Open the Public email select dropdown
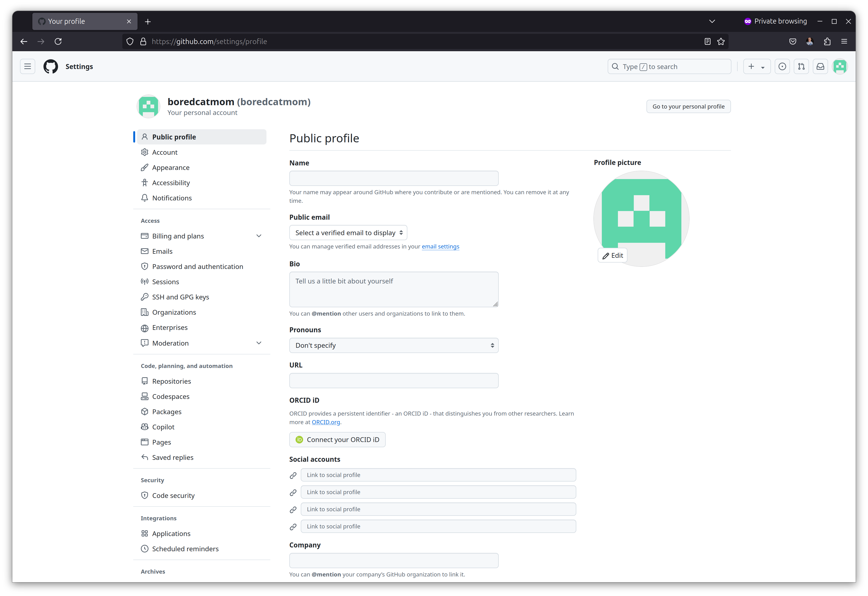Viewport: 868px width, 596px height. point(348,233)
